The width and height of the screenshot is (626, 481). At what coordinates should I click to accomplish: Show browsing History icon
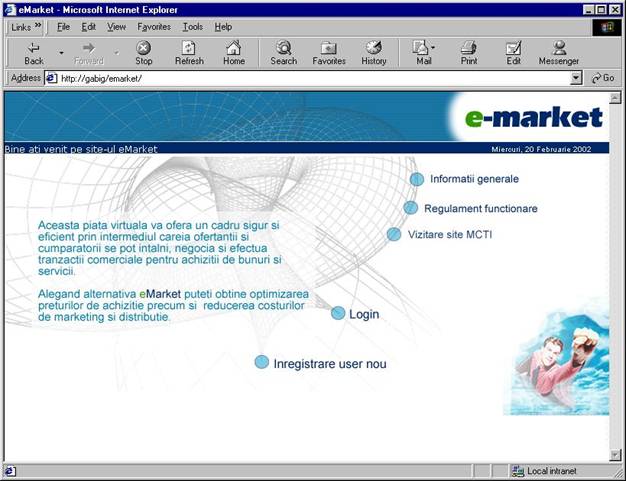click(374, 48)
